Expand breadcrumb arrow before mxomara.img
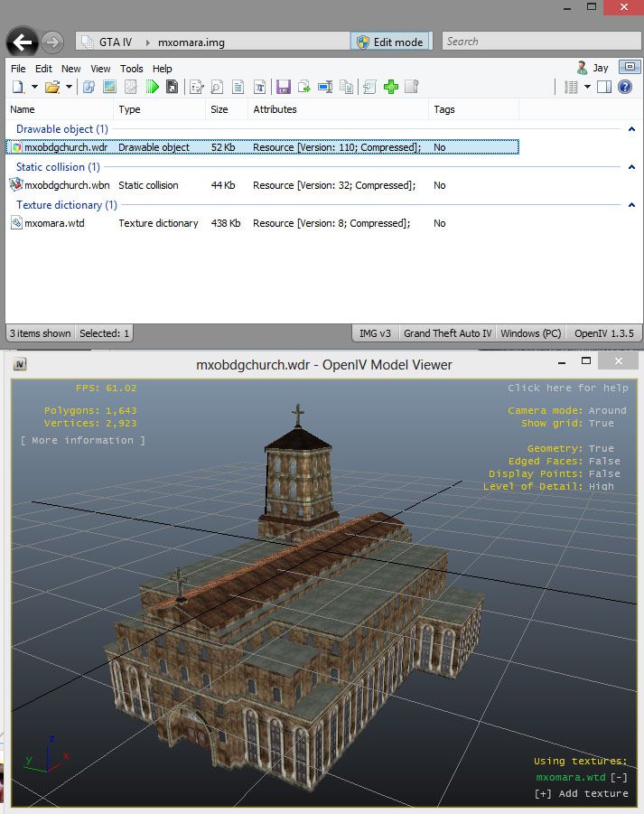Viewport: 644px width, 814px height. [x=147, y=42]
